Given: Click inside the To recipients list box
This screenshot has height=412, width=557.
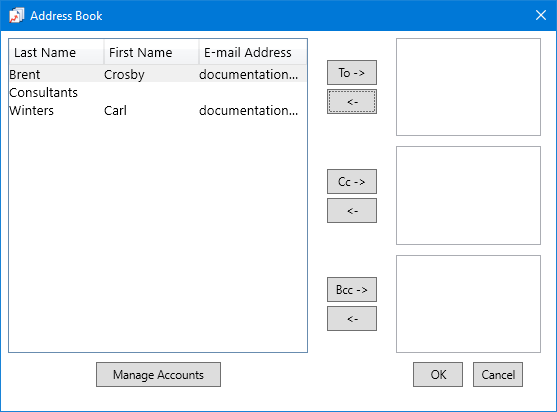Looking at the screenshot, I should pyautogui.click(x=469, y=87).
